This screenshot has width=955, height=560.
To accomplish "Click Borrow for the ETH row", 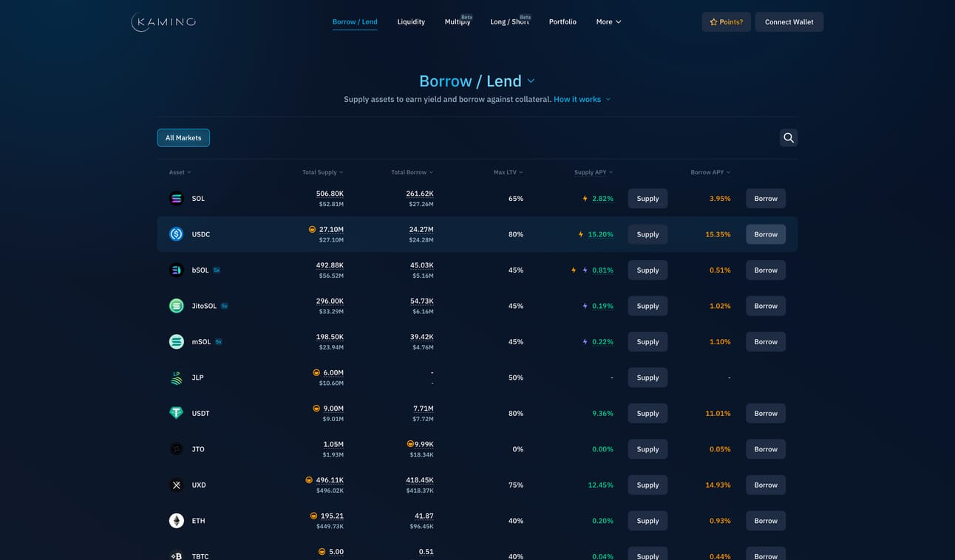I will [x=766, y=521].
